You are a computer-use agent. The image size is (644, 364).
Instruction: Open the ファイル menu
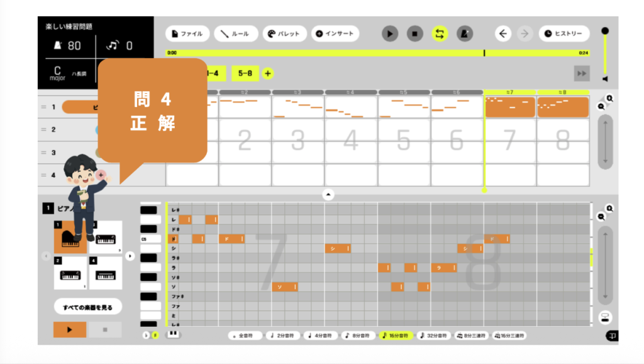[x=187, y=33]
